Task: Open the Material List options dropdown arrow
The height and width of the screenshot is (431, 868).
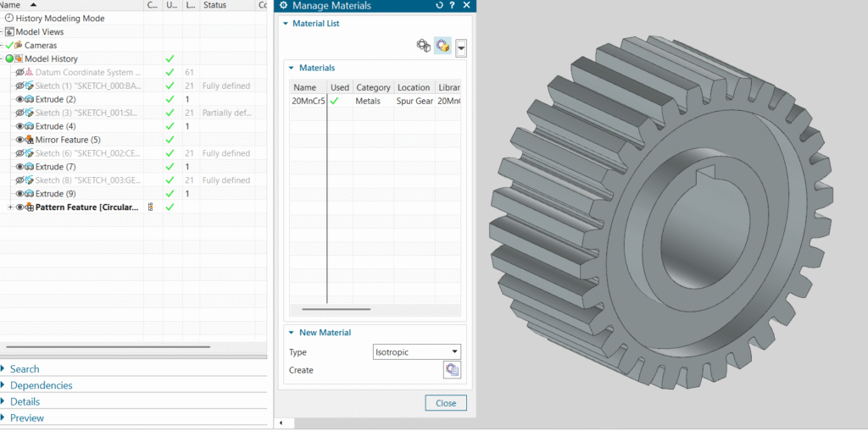Action: (460, 48)
